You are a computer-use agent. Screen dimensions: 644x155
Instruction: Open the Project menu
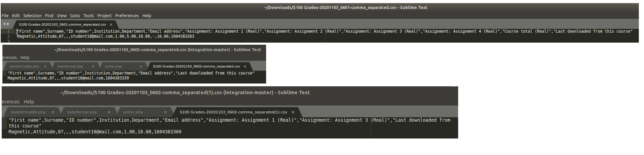click(x=104, y=16)
